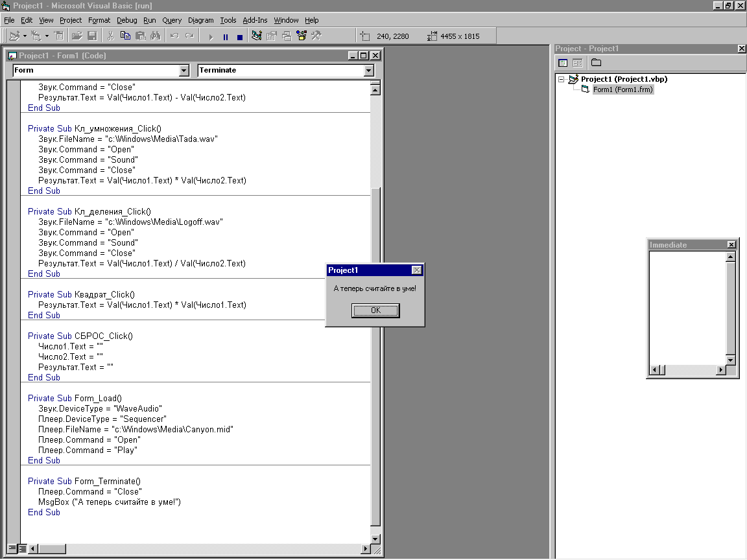The image size is (747, 560).
Task: Open the Form object dropdown
Action: pyautogui.click(x=184, y=71)
